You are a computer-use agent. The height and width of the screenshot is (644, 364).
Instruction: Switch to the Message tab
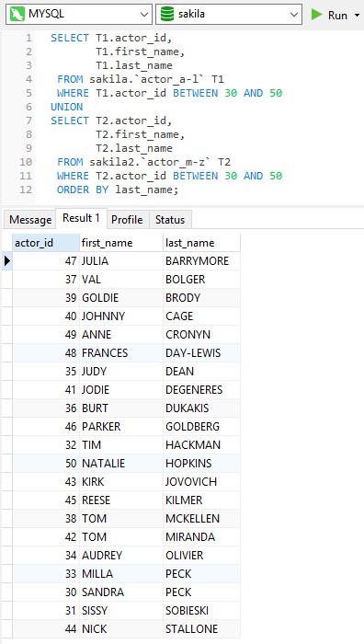[30, 220]
